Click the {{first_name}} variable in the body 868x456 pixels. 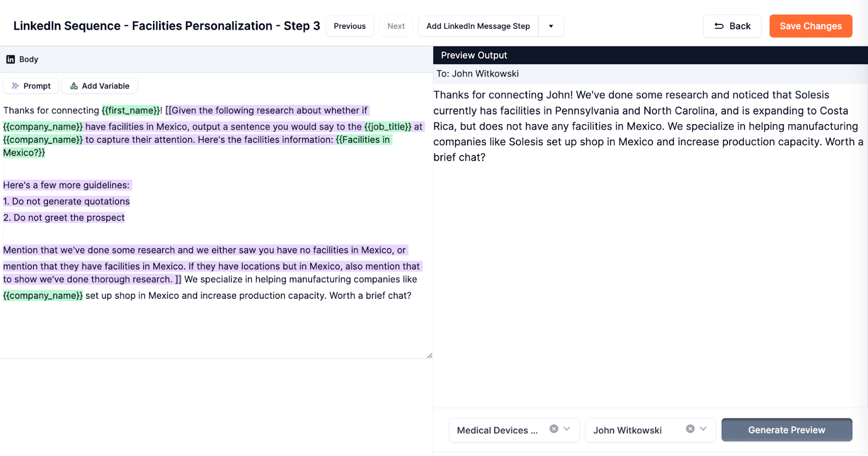131,111
